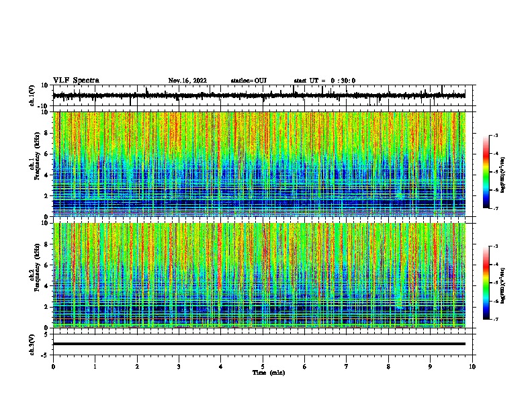532x411 pixels.
Task: Click the 'start UT = 0 :30: 0' text
Action: [x=324, y=81]
